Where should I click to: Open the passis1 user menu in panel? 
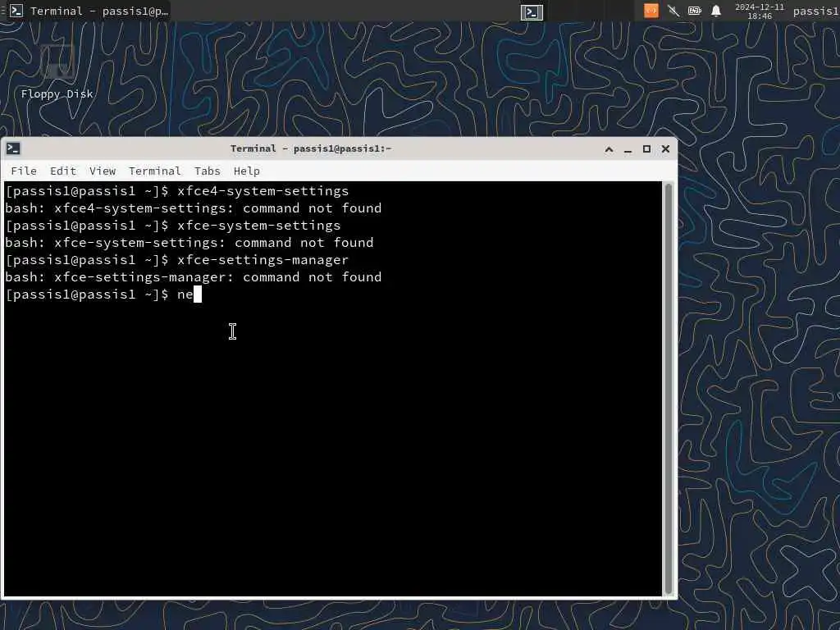816,11
